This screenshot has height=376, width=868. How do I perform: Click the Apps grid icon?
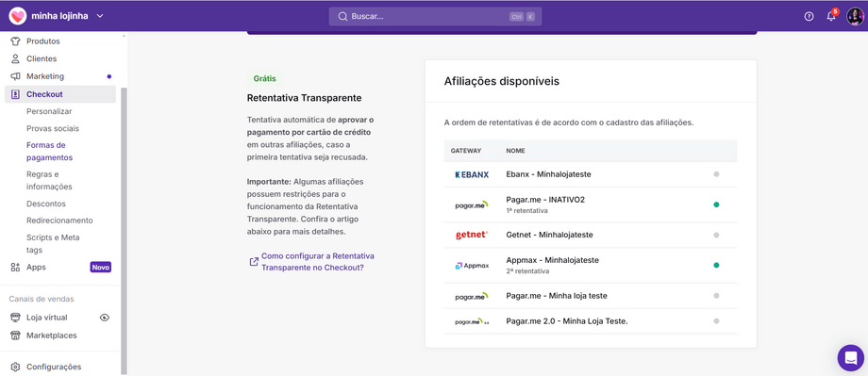[x=15, y=267]
